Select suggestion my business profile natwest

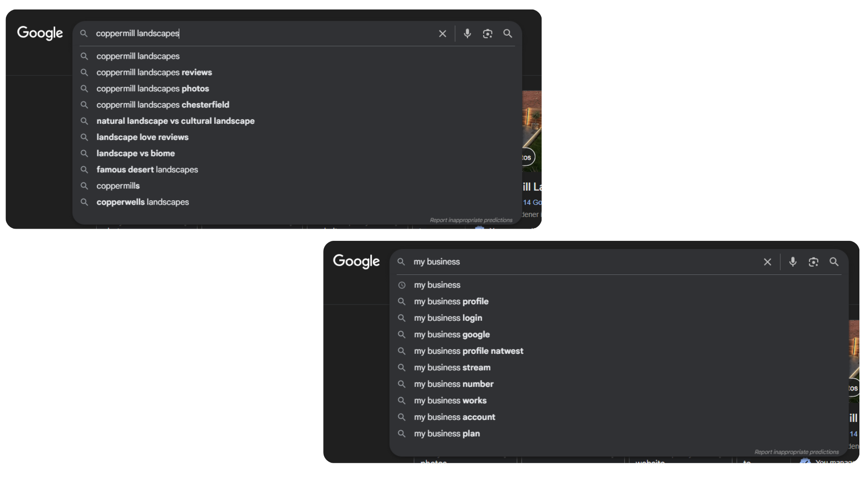pos(468,351)
